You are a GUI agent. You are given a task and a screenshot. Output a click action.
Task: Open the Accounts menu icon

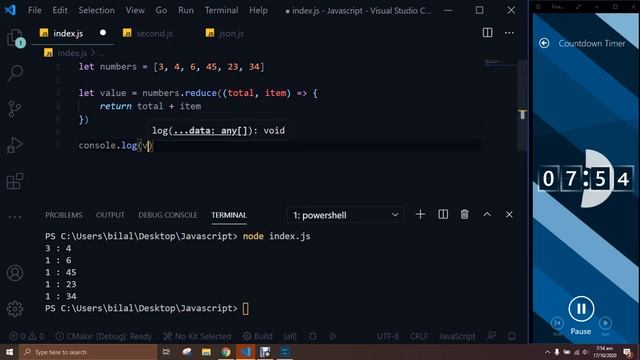click(15, 273)
